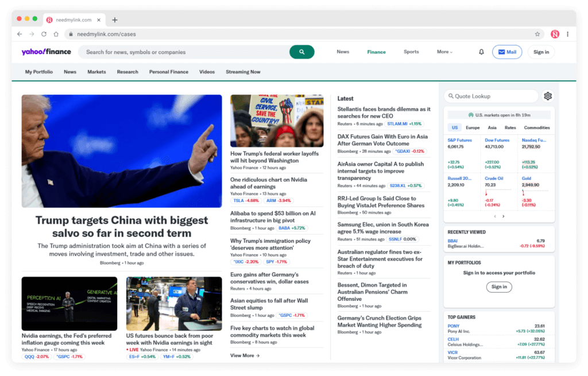Select the Rates market tab
Viewport: 588px width, 376px height.
coord(510,127)
